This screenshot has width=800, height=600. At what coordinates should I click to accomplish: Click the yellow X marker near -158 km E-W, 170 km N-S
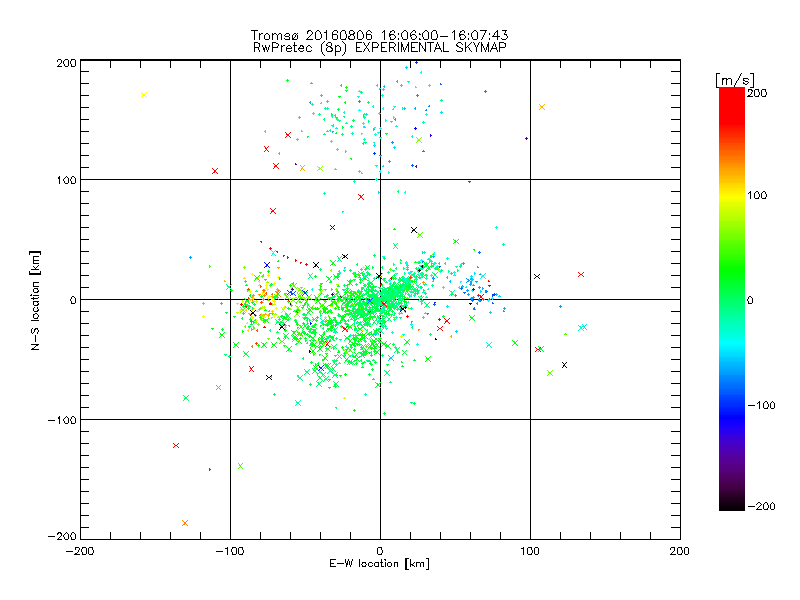click(144, 95)
